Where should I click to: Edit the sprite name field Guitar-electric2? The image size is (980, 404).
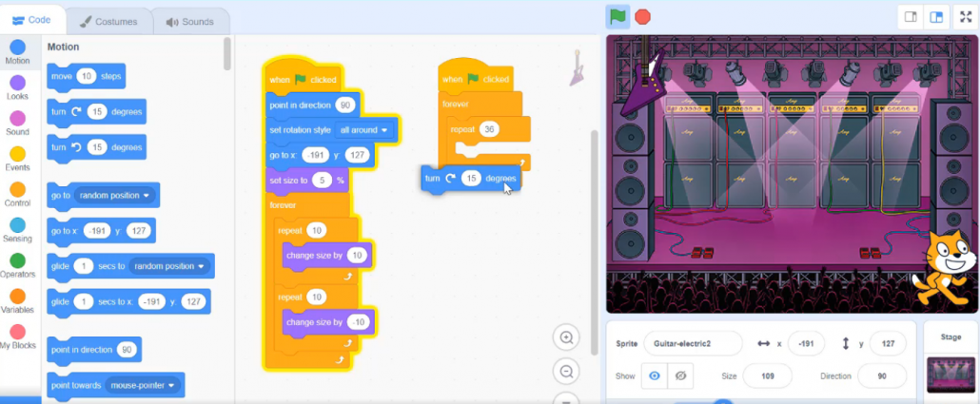(693, 343)
